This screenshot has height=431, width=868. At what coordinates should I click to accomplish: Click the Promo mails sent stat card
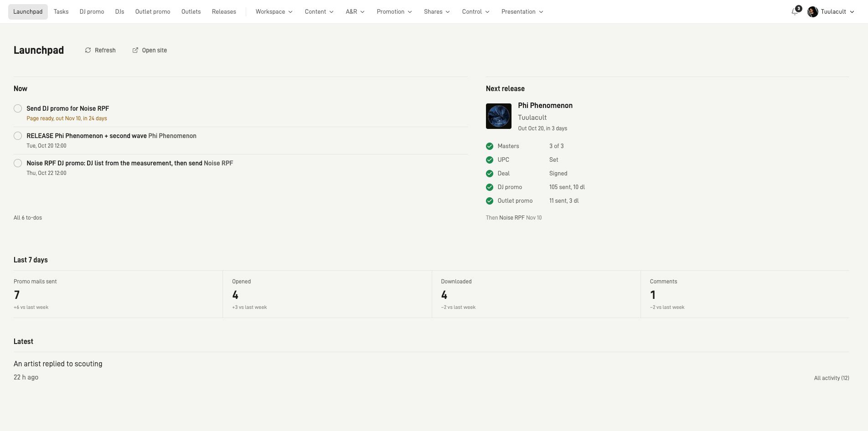point(118,294)
